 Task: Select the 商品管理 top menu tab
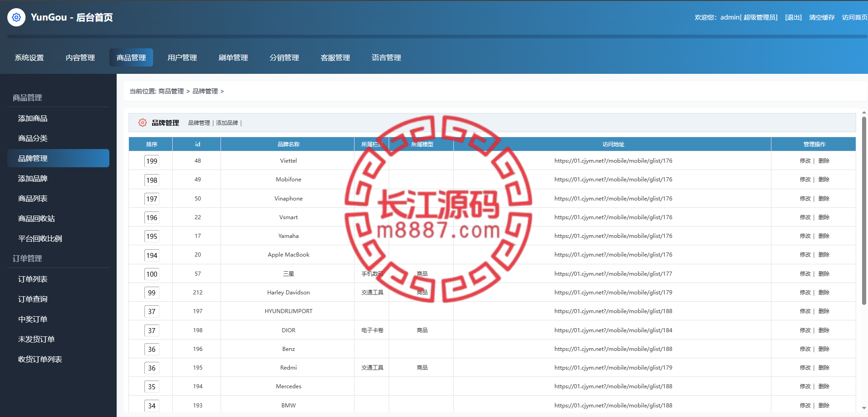pyautogui.click(x=131, y=57)
